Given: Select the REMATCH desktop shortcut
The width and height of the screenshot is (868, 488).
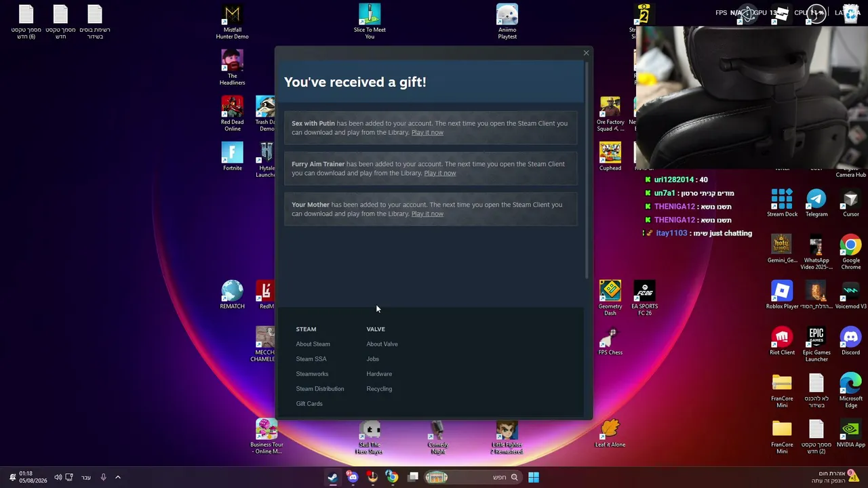Looking at the screenshot, I should 232,295.
